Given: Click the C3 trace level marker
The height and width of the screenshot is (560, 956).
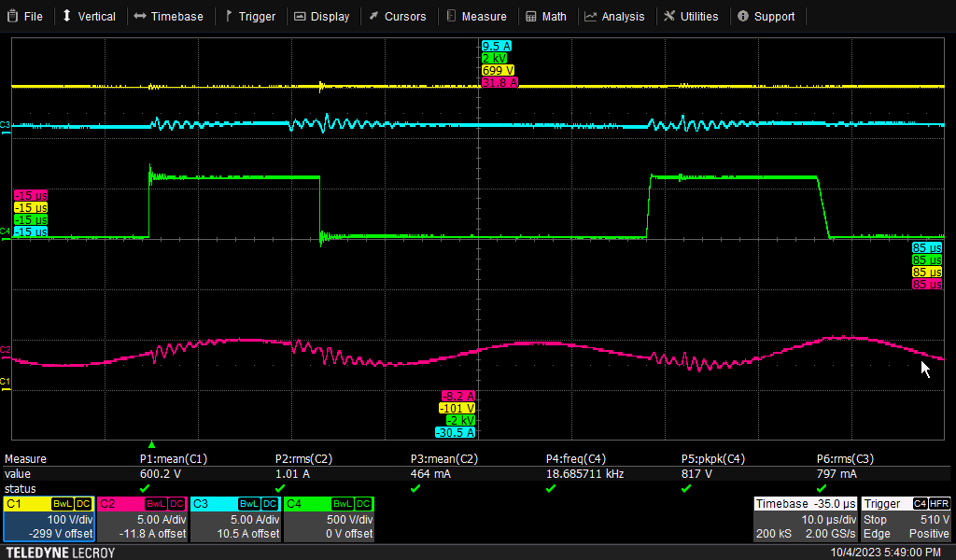Looking at the screenshot, I should tap(5, 126).
